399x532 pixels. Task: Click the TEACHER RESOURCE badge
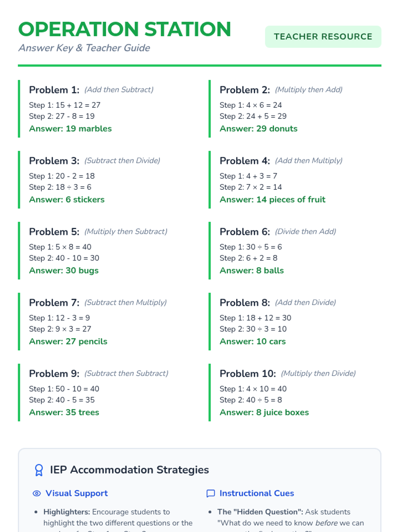pos(323,37)
